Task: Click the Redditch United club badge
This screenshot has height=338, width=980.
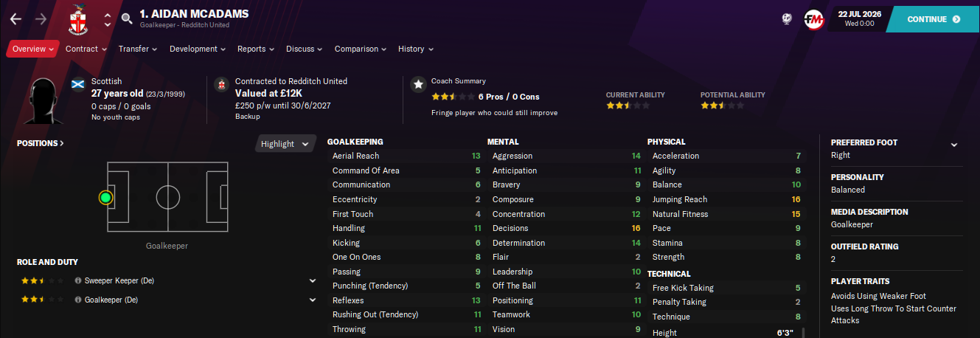Action: coord(77,19)
